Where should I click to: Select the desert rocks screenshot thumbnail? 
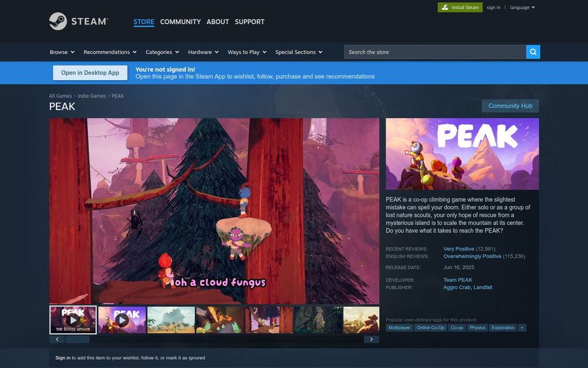pyautogui.click(x=361, y=320)
